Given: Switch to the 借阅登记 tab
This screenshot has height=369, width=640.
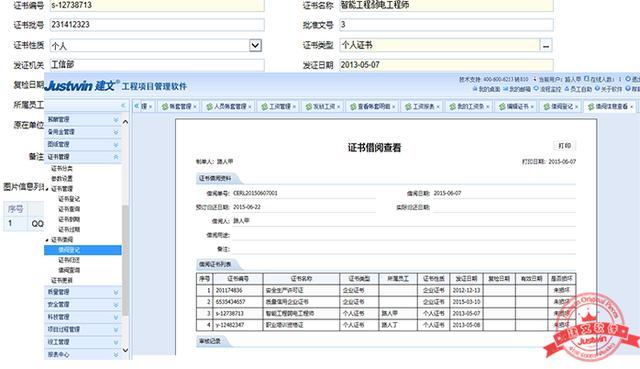Looking at the screenshot, I should click(562, 107).
